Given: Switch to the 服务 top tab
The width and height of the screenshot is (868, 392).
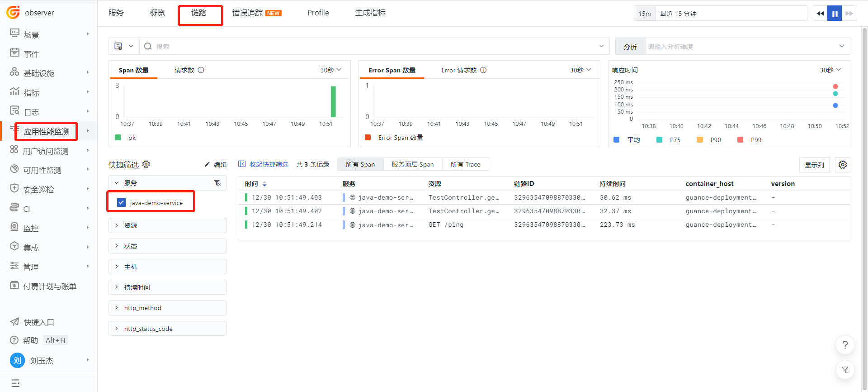Looking at the screenshot, I should (116, 13).
